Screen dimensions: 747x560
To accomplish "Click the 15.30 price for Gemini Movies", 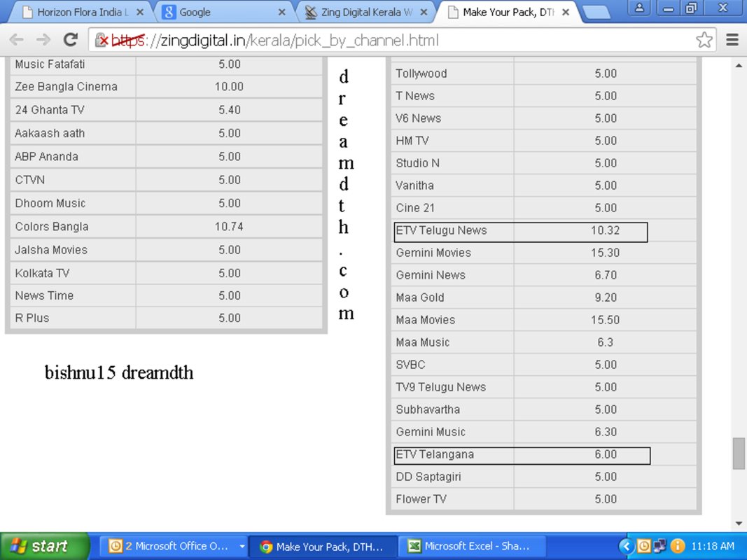I will click(x=606, y=253).
